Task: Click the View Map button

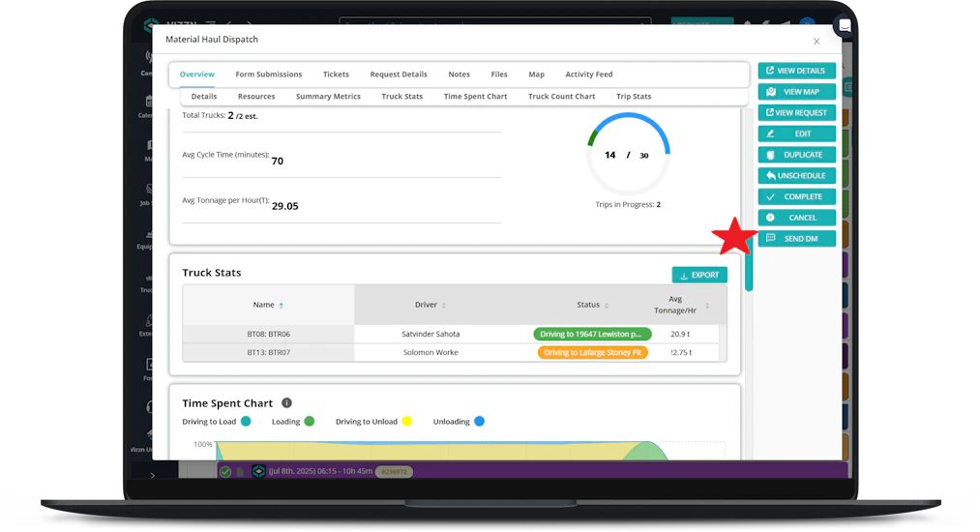Action: click(x=797, y=92)
